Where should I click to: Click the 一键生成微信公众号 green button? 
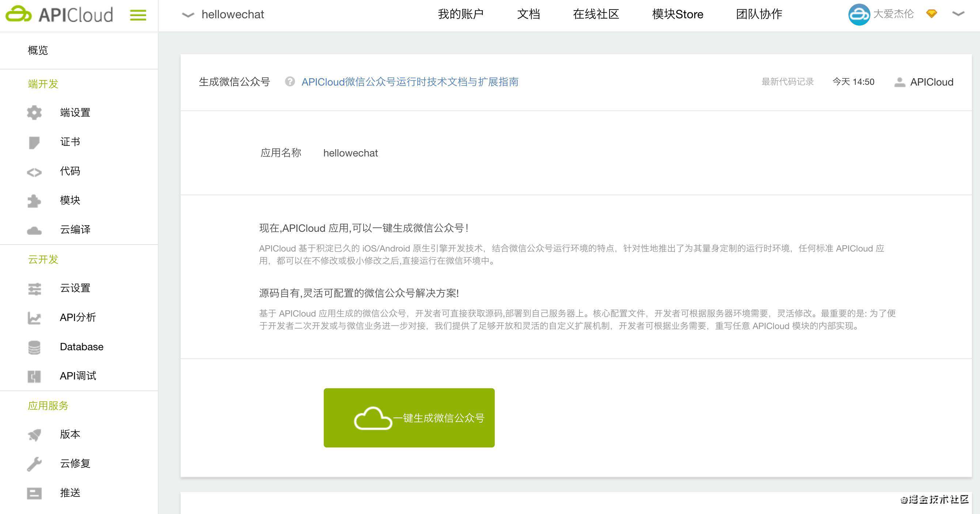coord(409,418)
